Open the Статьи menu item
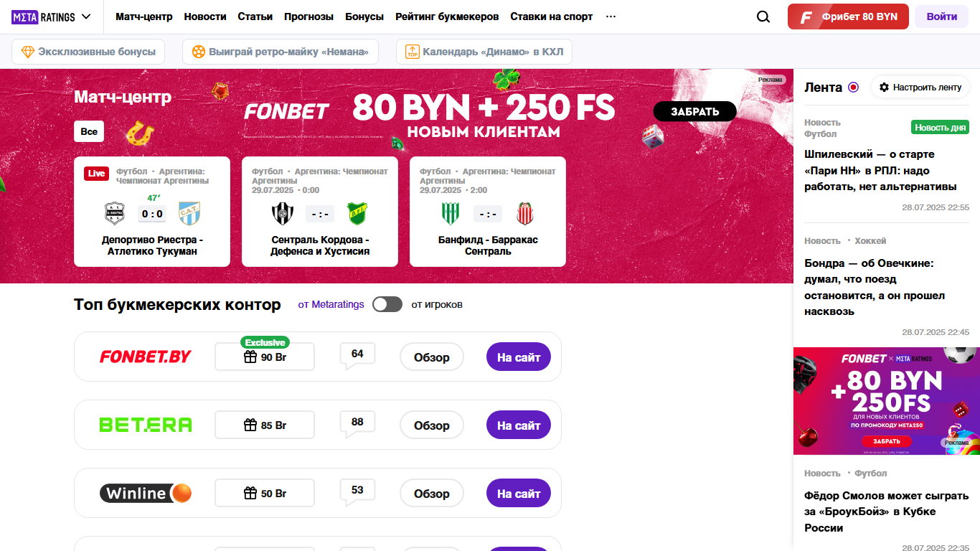The image size is (980, 551). point(255,17)
